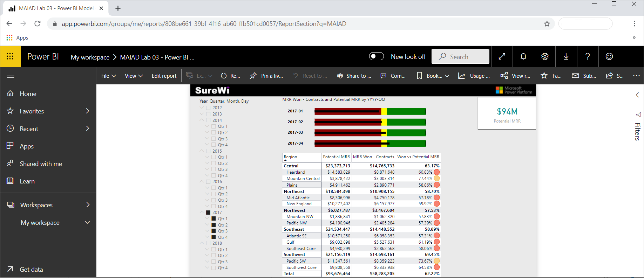Viewport: 644px width, 278px height.
Task: Expand the Favorites flyout chevron
Action: point(88,111)
